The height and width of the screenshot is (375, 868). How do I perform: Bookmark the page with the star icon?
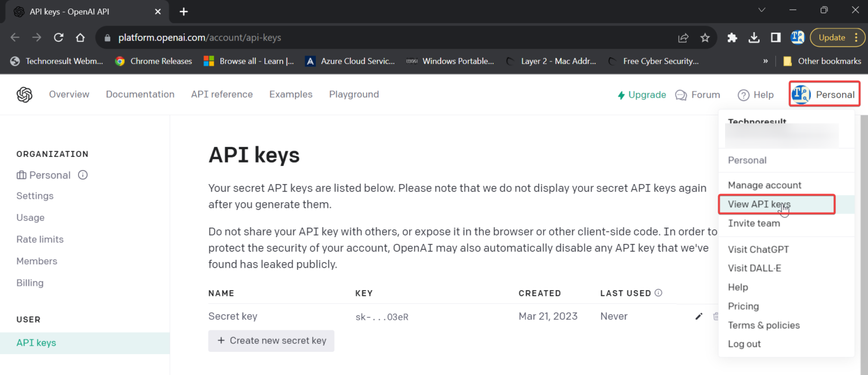point(705,37)
